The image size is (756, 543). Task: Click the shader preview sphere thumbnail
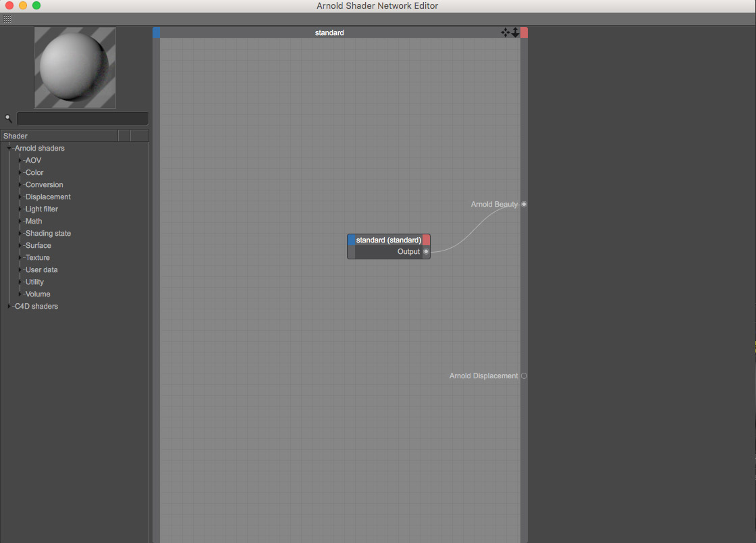[75, 68]
